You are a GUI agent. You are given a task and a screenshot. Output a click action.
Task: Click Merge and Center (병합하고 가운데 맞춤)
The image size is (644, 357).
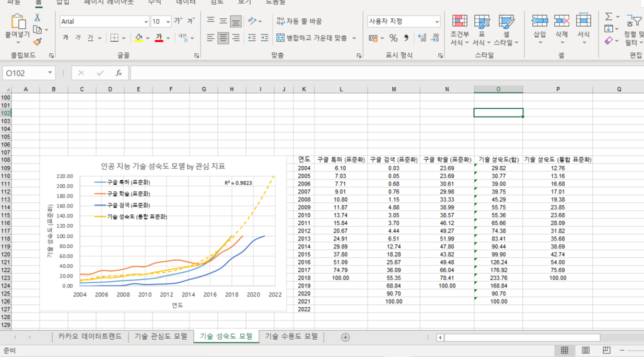(x=312, y=38)
